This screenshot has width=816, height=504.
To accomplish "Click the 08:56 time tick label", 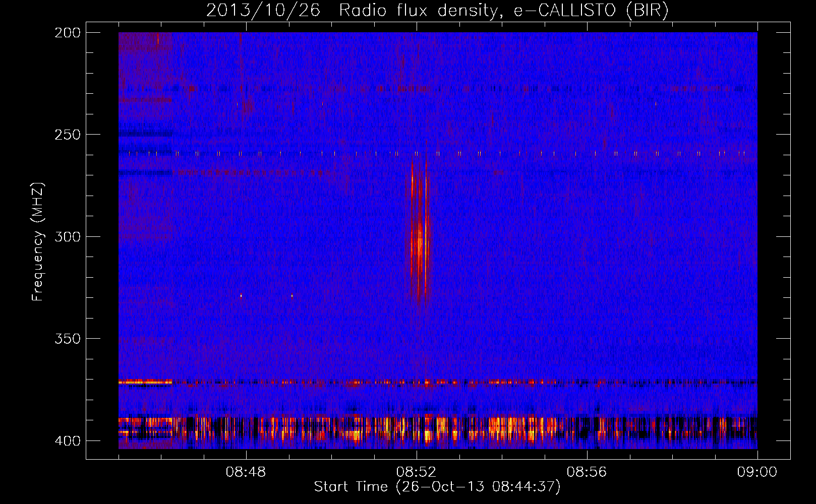I will click(587, 472).
